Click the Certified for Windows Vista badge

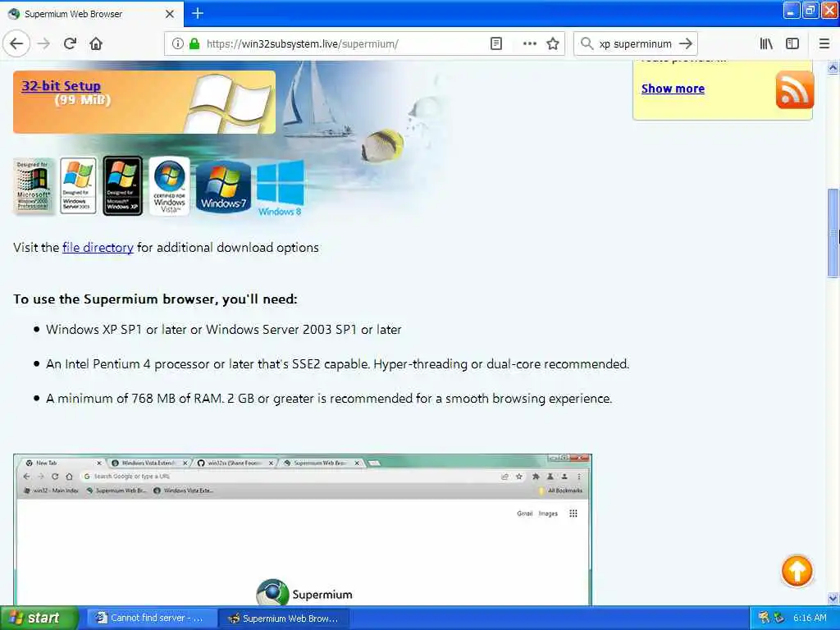tap(169, 186)
